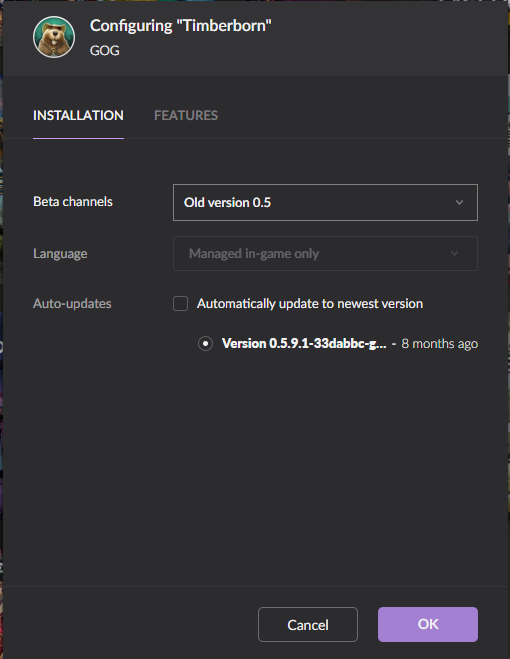Switch to the FEATURES tab

coord(186,116)
